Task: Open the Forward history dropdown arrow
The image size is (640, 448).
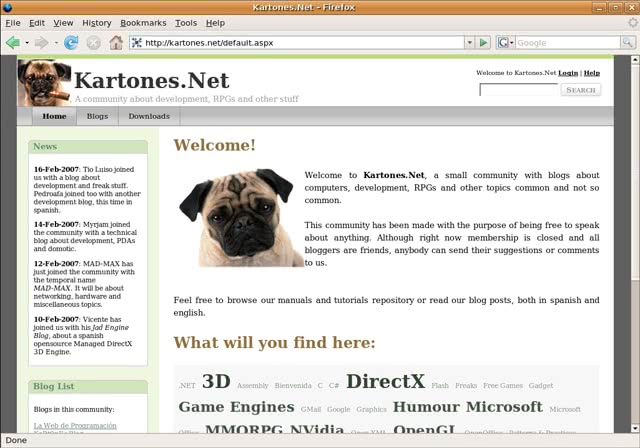Action: click(56, 42)
